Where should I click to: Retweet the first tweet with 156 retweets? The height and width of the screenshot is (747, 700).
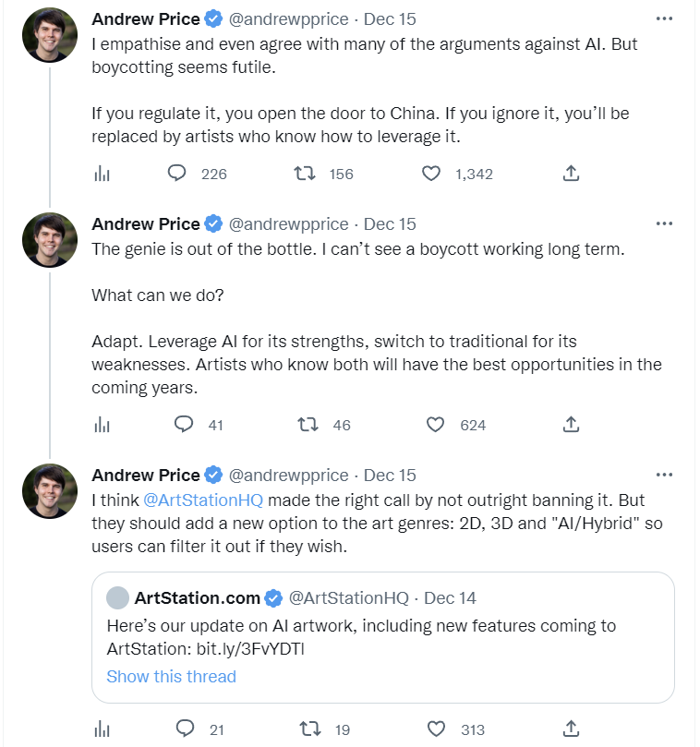305,174
